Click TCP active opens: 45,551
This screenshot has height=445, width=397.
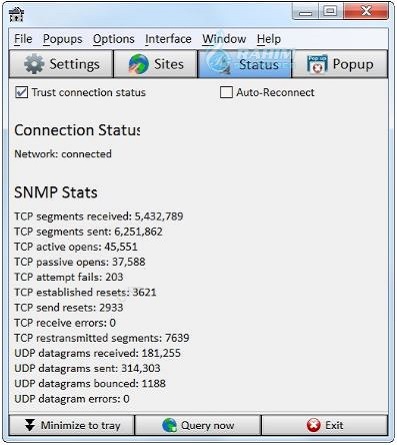(76, 247)
